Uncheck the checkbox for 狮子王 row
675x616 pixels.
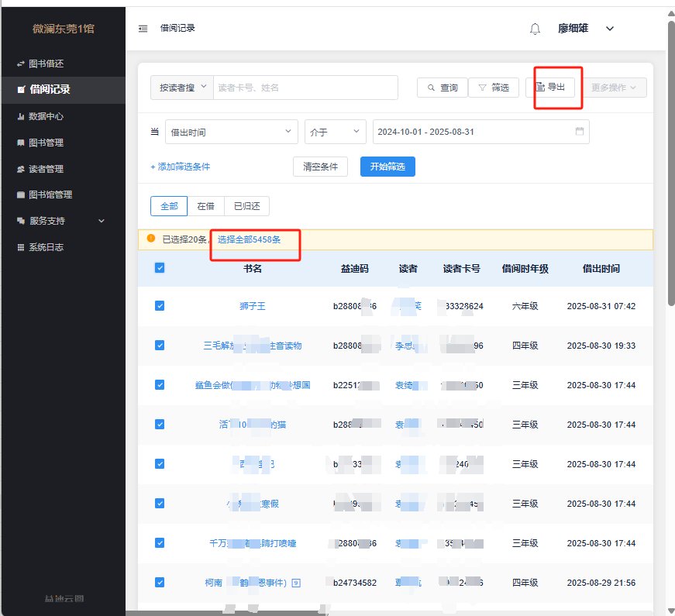[160, 306]
